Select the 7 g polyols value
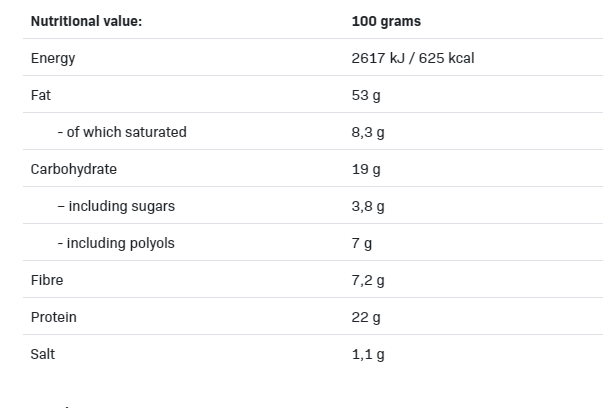 [362, 243]
